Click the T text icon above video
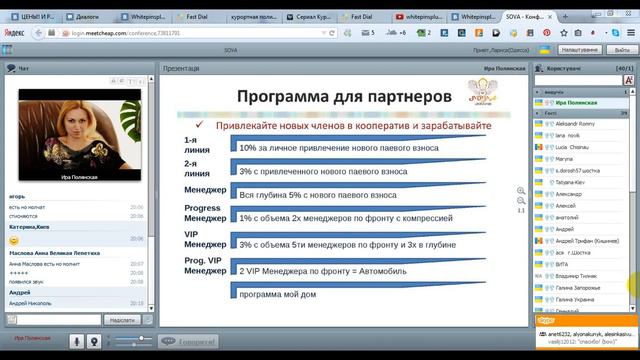Screen dimensions: 640x360 point(131,81)
